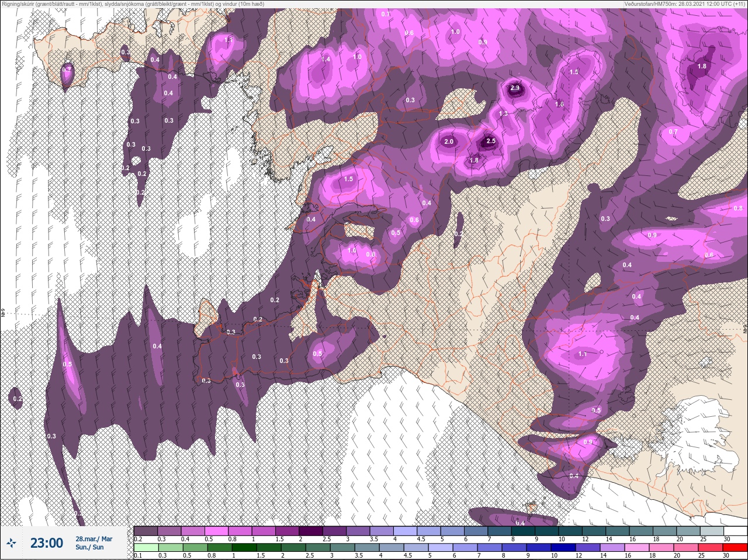Click the 2.0 precipitation value on the map
The image size is (748, 560).
coord(449,142)
